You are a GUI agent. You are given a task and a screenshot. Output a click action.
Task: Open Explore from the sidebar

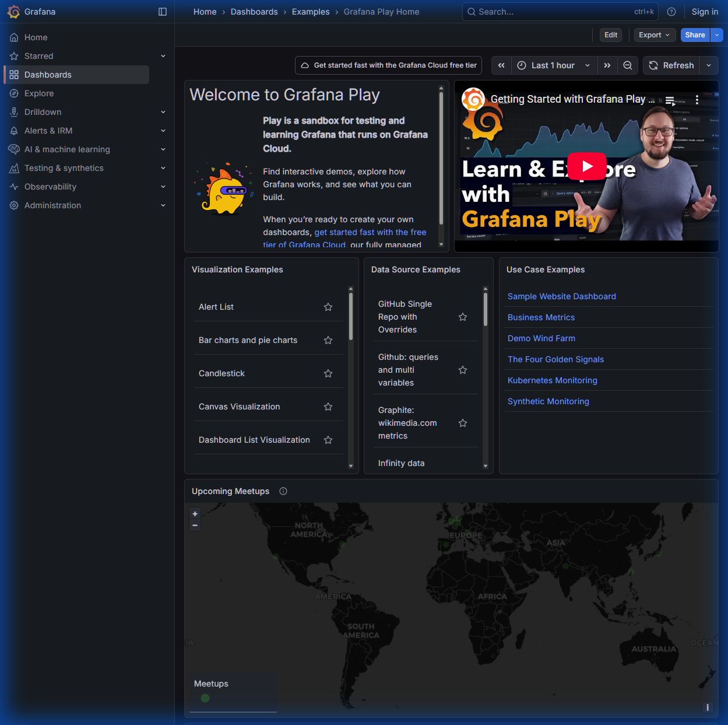39,93
